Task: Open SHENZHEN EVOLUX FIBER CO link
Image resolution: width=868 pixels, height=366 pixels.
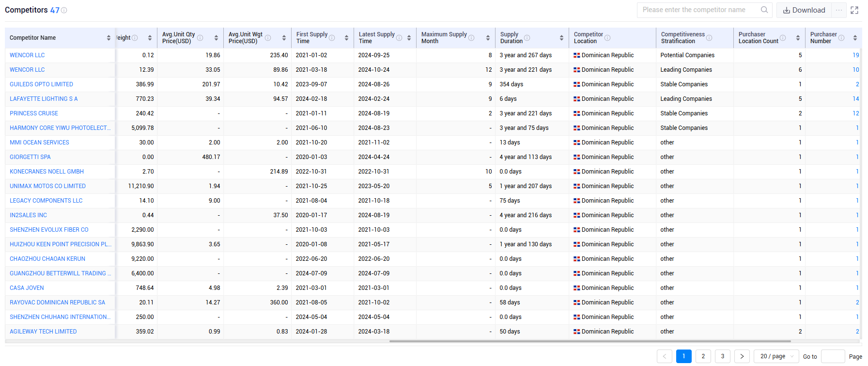Action: click(x=49, y=230)
